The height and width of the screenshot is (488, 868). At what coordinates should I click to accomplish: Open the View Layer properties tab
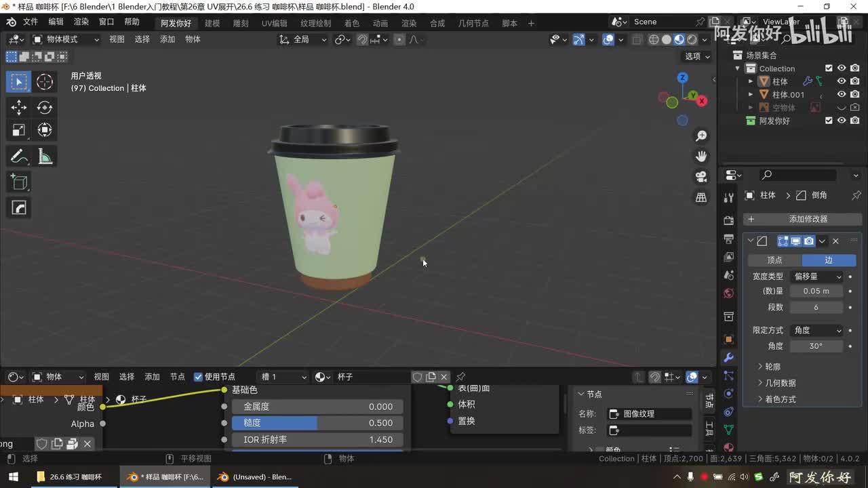coord(729,257)
